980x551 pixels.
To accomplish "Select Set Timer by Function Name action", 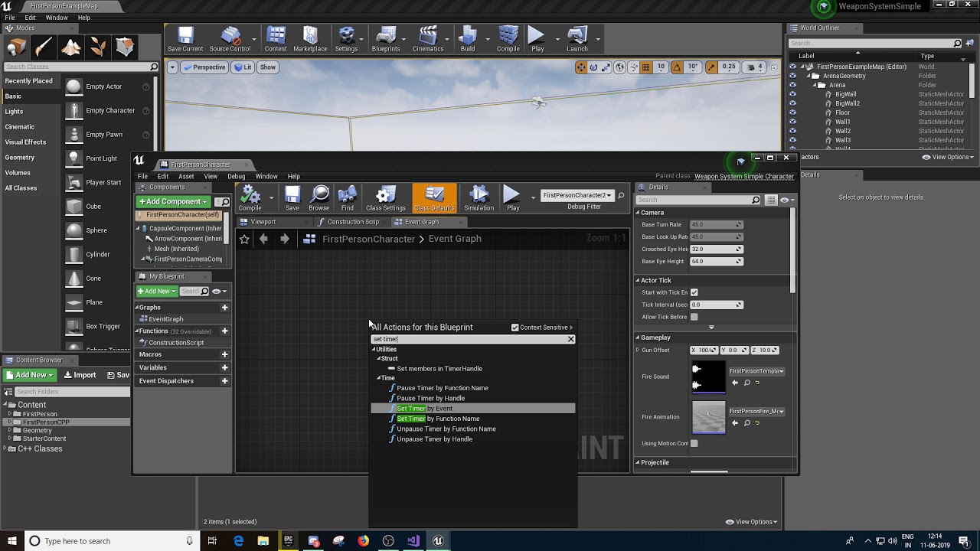I will click(x=472, y=419).
